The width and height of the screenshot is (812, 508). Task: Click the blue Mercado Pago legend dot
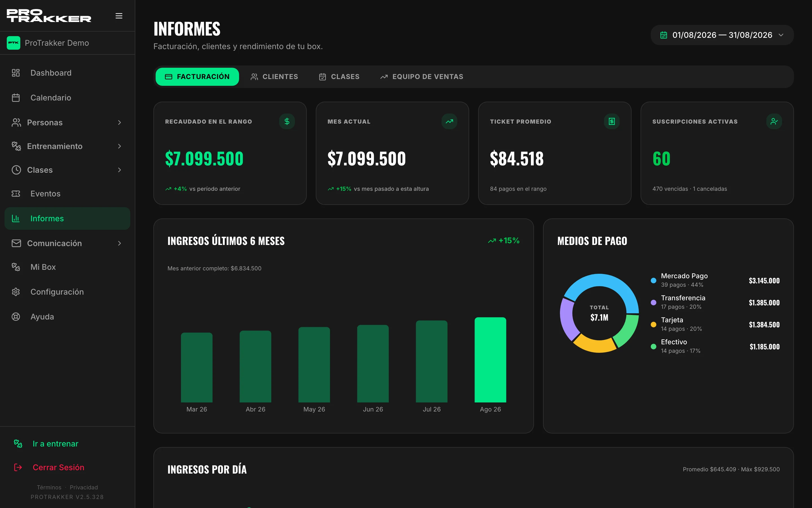[653, 281]
